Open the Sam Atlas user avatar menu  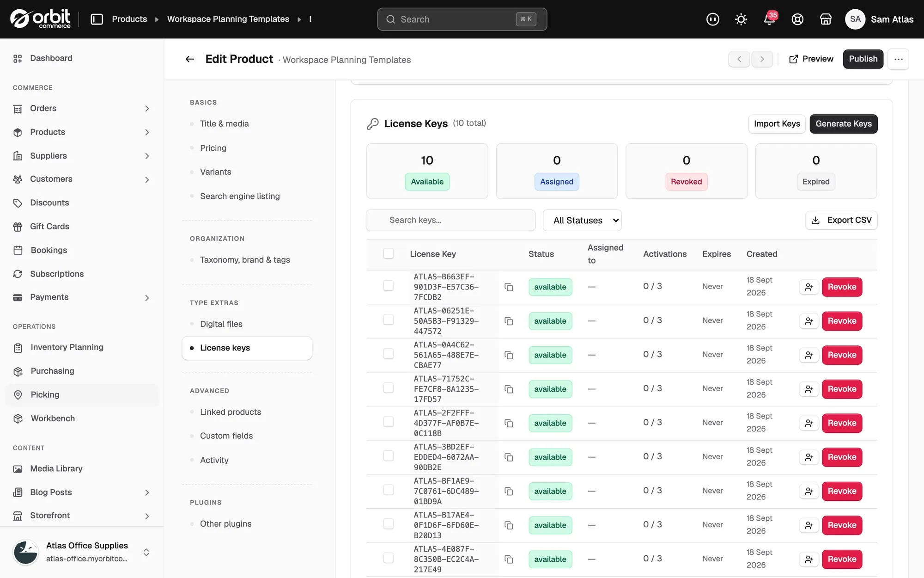[x=855, y=19]
